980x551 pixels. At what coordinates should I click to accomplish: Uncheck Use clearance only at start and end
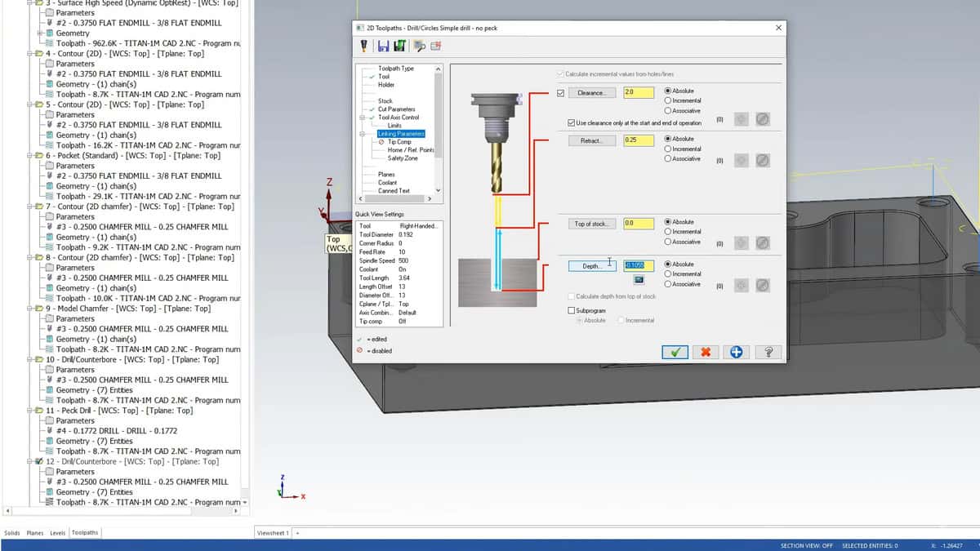(571, 122)
